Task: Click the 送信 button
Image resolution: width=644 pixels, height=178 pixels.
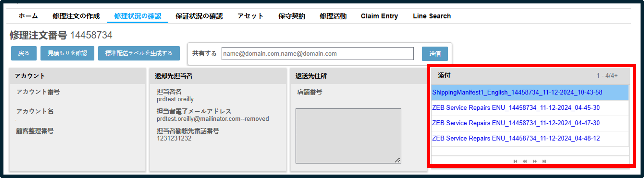Action: 435,54
